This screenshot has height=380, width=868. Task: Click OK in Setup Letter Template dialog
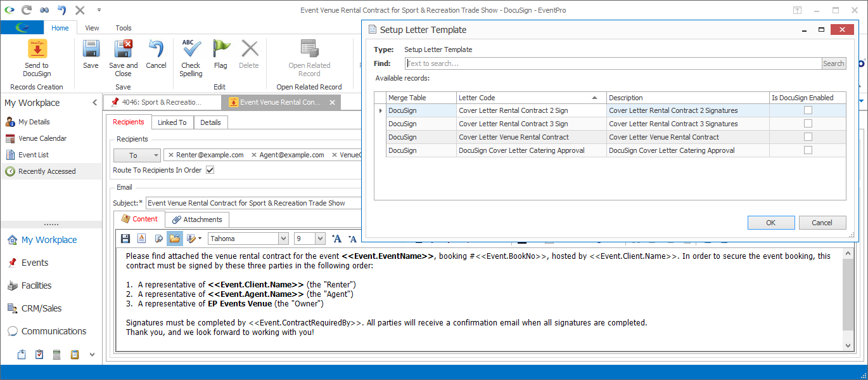(771, 223)
